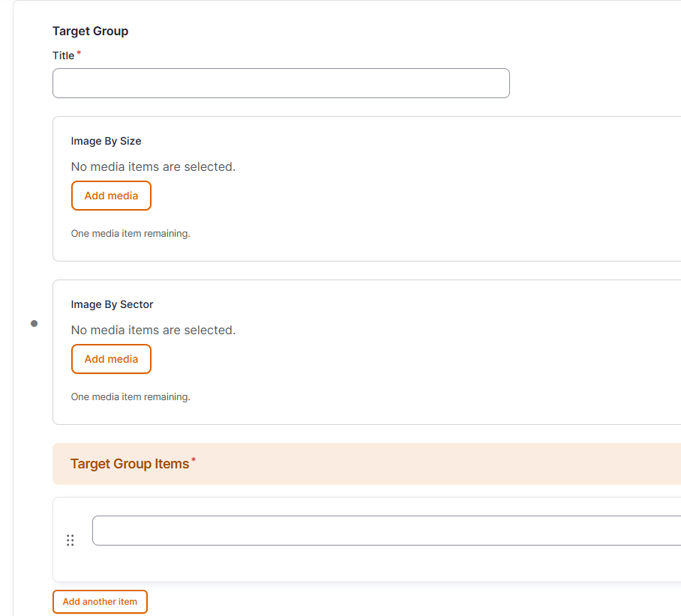Click the remaining-media hint under Image By Size
681x616 pixels.
click(130, 233)
